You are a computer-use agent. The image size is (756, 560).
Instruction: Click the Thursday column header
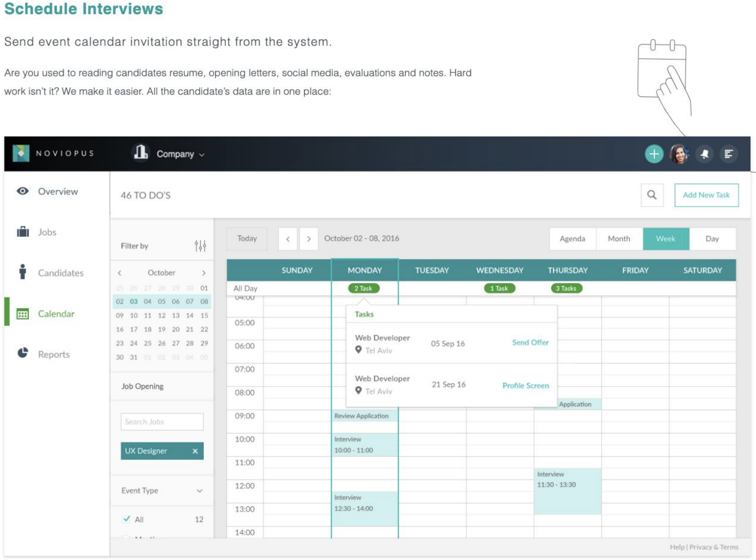point(568,271)
